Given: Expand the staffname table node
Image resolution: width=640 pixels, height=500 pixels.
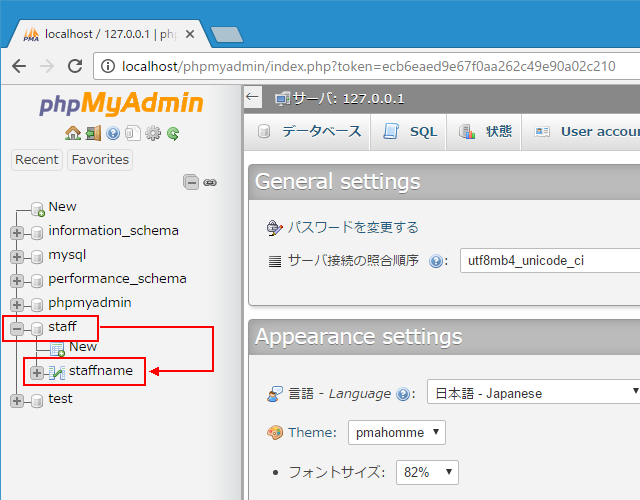Looking at the screenshot, I should tap(37, 373).
